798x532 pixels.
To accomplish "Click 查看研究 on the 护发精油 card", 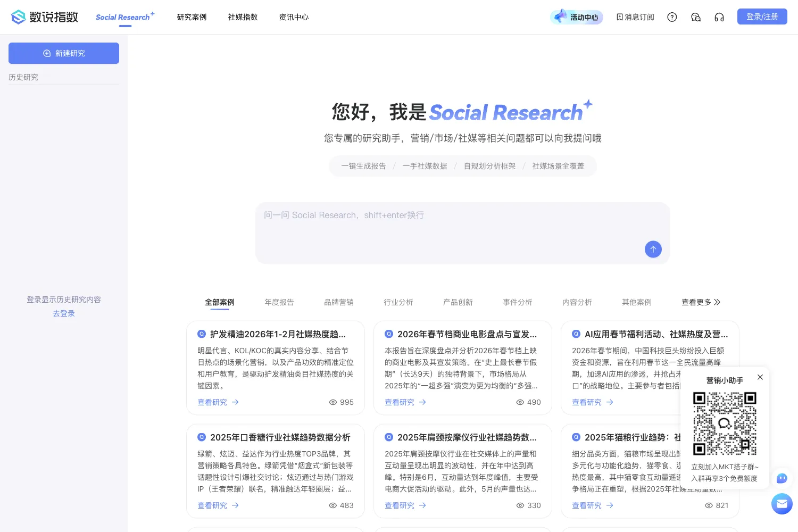I will click(218, 402).
